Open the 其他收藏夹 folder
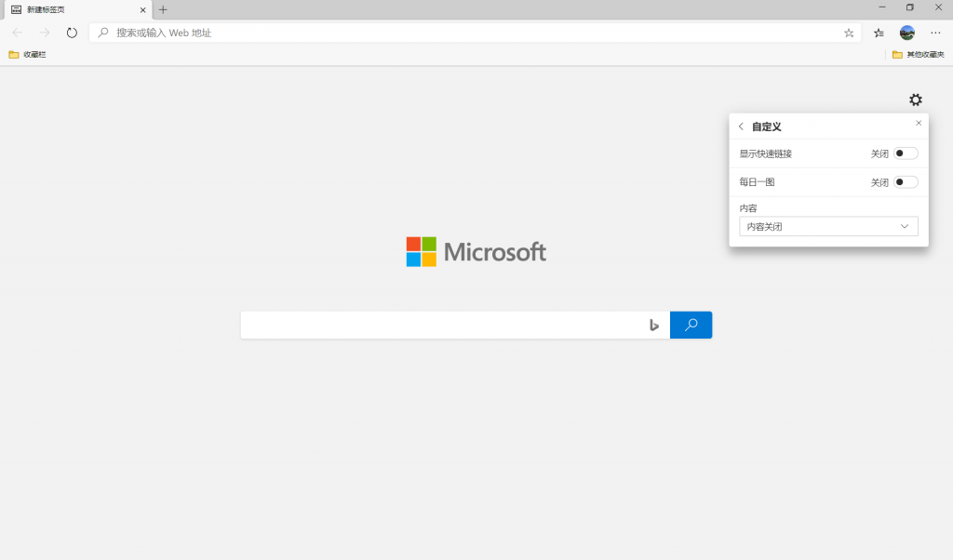The height and width of the screenshot is (560, 953). (918, 55)
